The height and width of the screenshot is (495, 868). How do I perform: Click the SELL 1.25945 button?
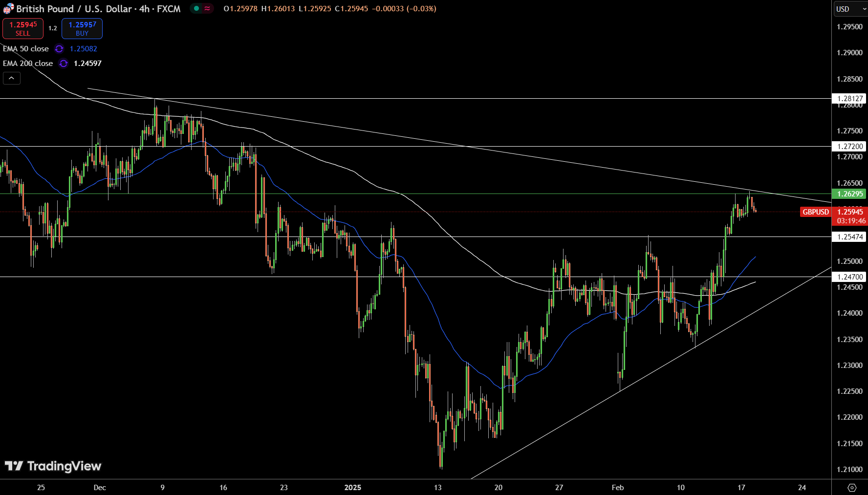[x=23, y=29]
